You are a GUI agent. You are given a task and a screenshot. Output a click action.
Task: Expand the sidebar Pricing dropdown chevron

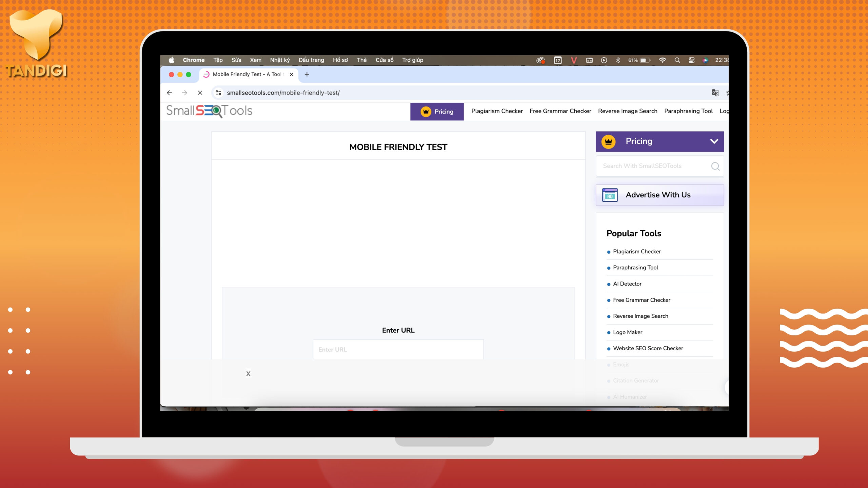pos(714,141)
